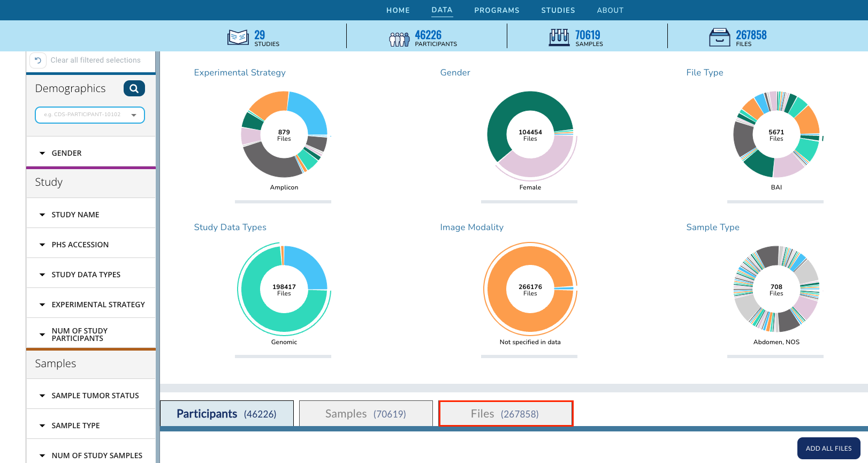Screen dimensions: 868x463
Task: Expand the EXPERIMENTAL STRATEGY filter
Action: [91, 305]
